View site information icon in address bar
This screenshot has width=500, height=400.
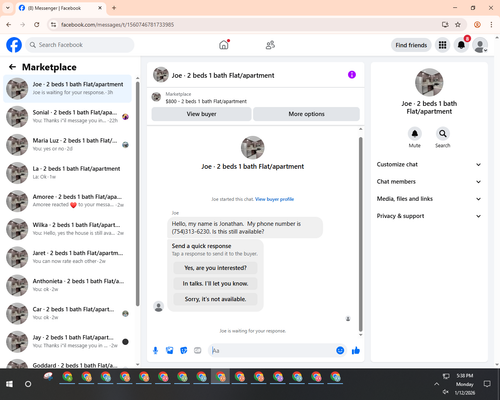click(x=53, y=25)
